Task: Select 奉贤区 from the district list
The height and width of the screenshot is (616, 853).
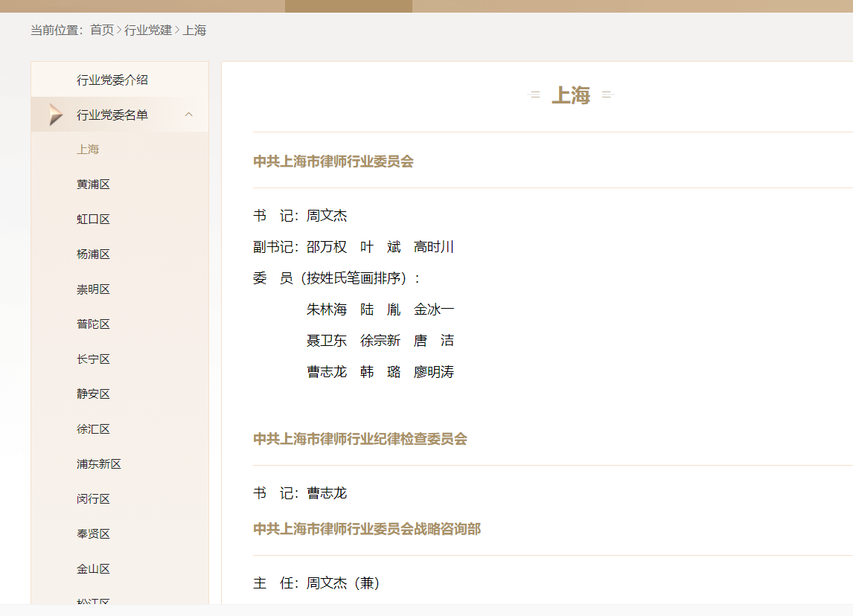Action: pyautogui.click(x=93, y=533)
